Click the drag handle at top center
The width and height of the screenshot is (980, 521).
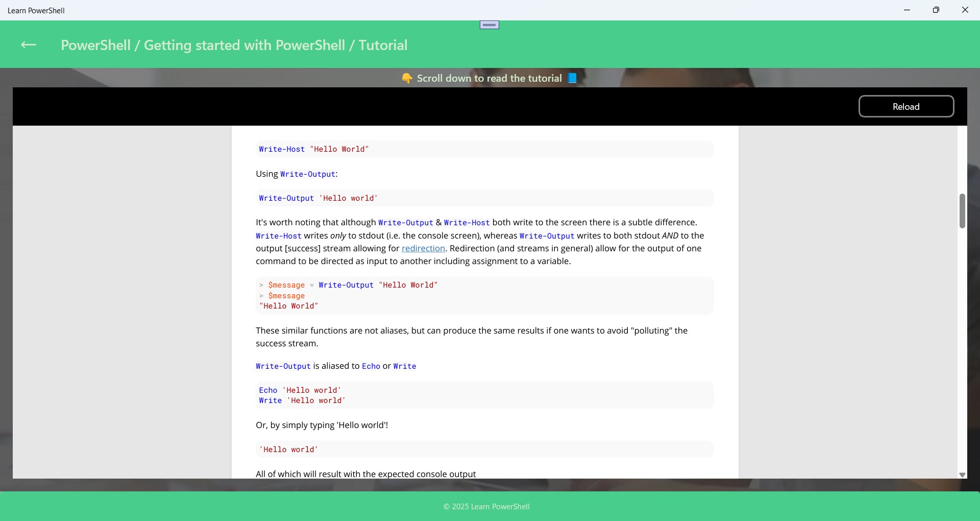click(x=489, y=24)
